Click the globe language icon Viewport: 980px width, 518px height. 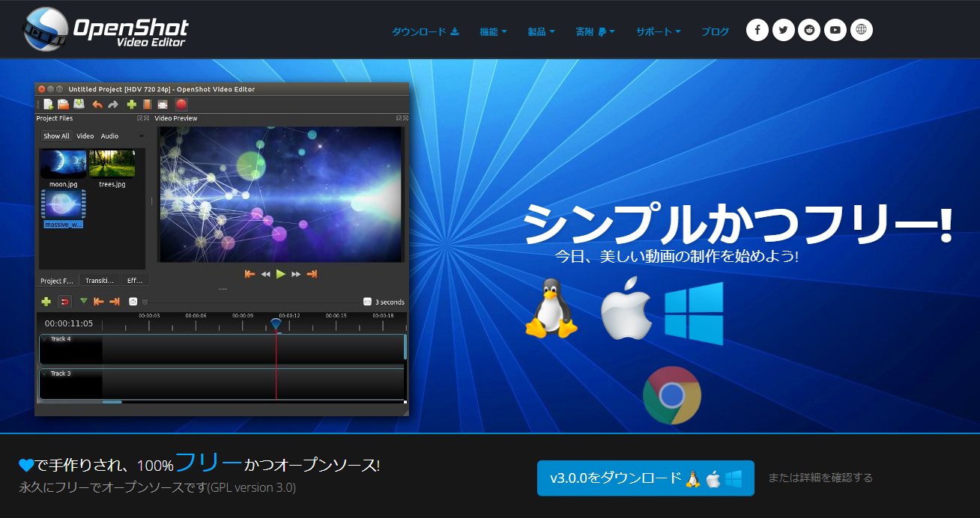point(862,30)
